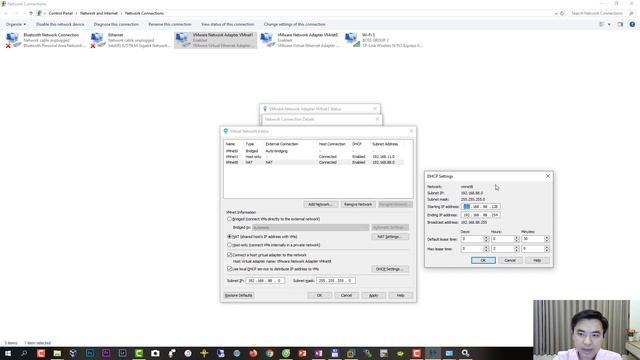This screenshot has width=640, height=360.
Task: Launch Premiere Pro from the taskbar
Action: click(x=106, y=353)
